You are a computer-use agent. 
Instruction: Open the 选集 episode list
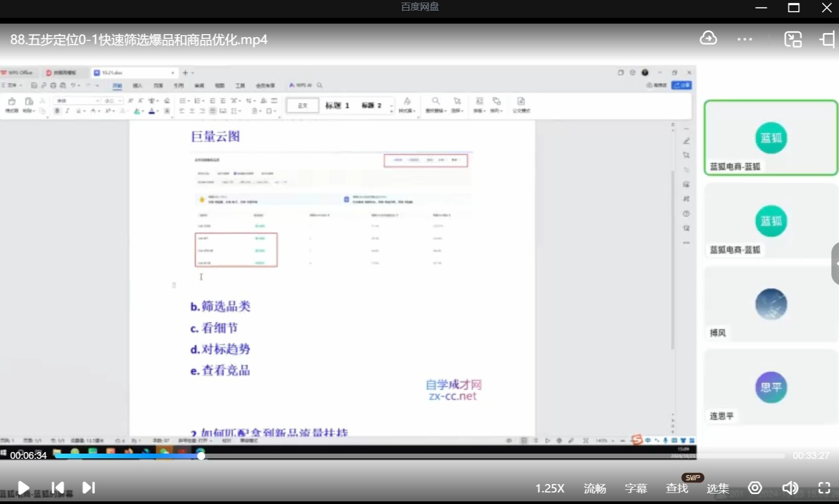[718, 489]
